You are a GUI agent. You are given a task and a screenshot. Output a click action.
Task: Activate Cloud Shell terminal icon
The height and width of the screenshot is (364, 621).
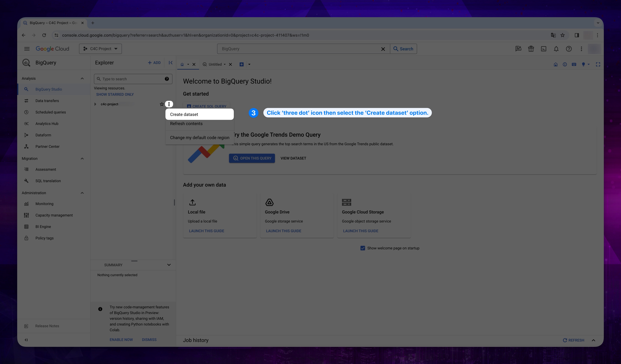(x=543, y=49)
